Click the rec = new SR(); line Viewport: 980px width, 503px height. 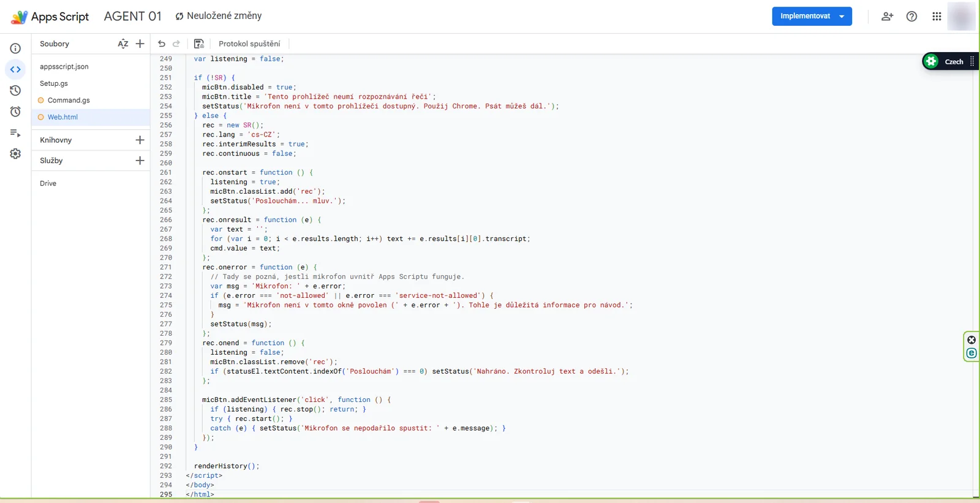point(233,125)
